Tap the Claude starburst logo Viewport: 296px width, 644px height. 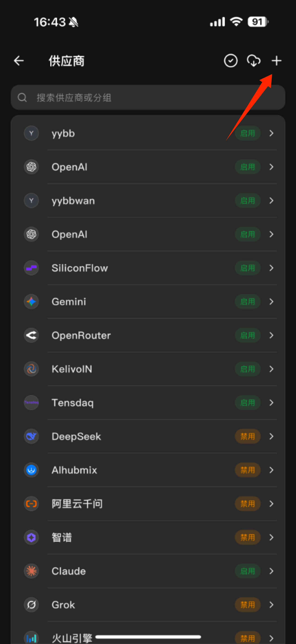31,571
